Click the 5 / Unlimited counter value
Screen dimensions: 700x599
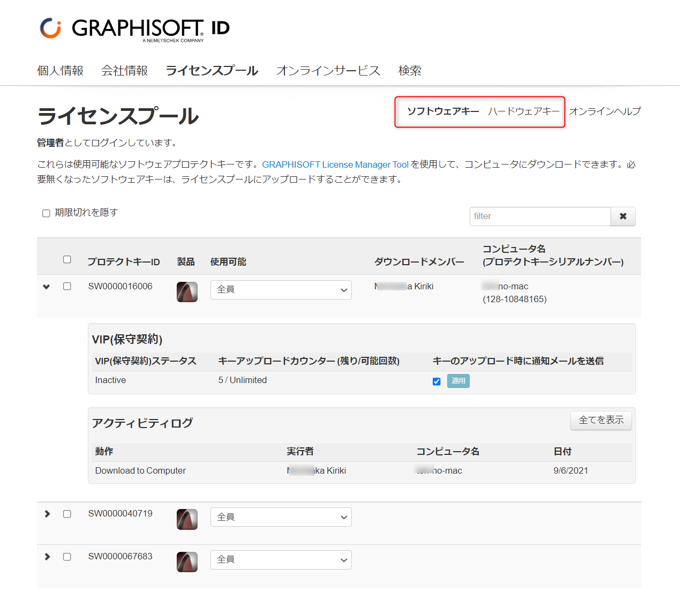[x=243, y=380]
